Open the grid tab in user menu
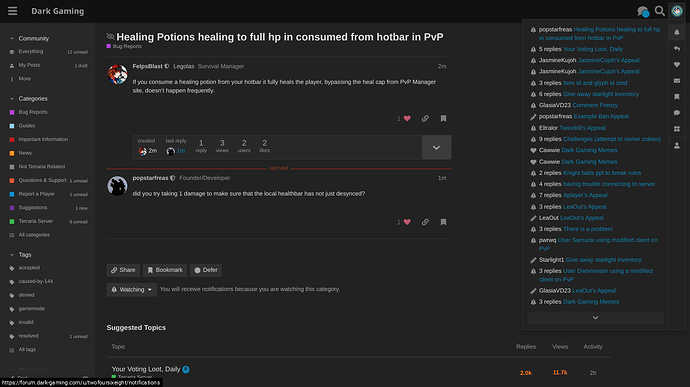The width and height of the screenshot is (690, 387). point(677,129)
